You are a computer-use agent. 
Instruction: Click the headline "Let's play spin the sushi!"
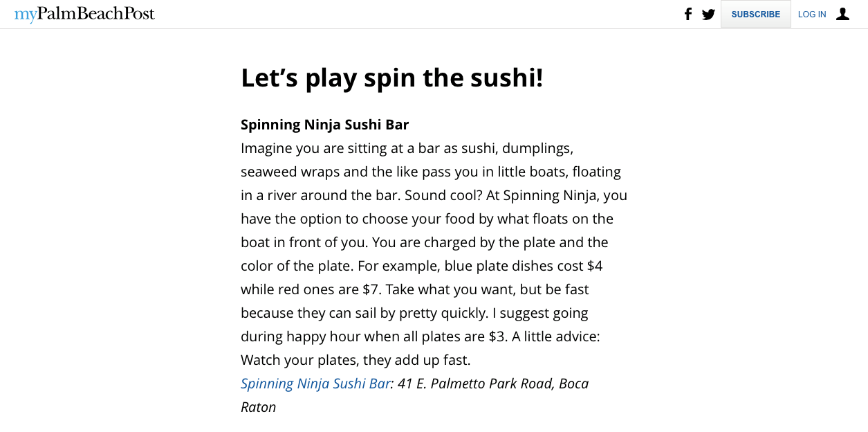point(391,78)
